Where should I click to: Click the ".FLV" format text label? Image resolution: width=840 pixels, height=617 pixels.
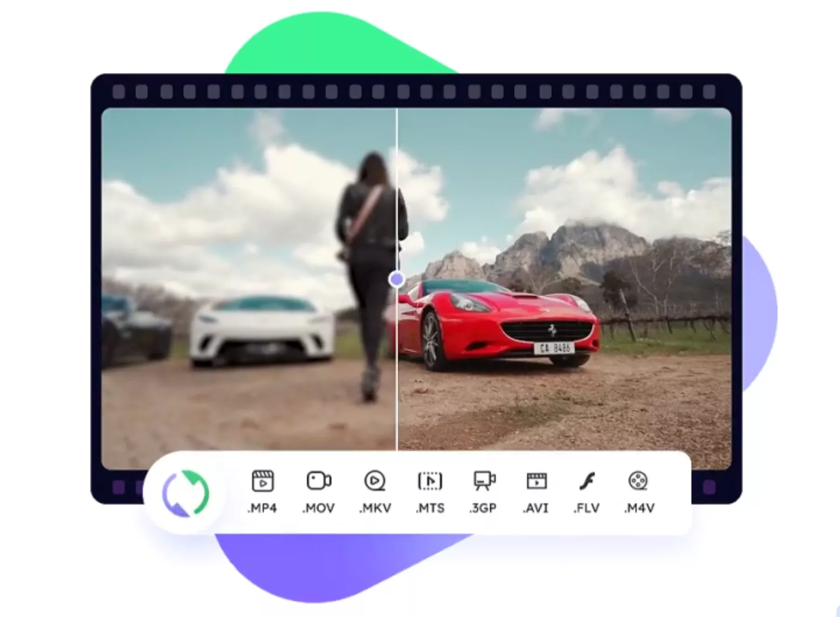pos(587,508)
